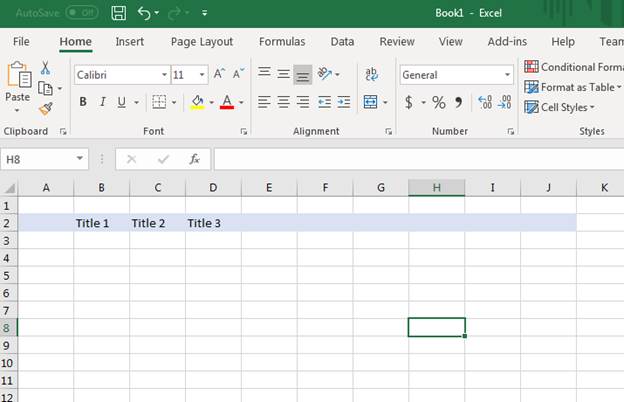624x402 pixels.
Task: Select Middle Align icon
Action: pyautogui.click(x=283, y=74)
